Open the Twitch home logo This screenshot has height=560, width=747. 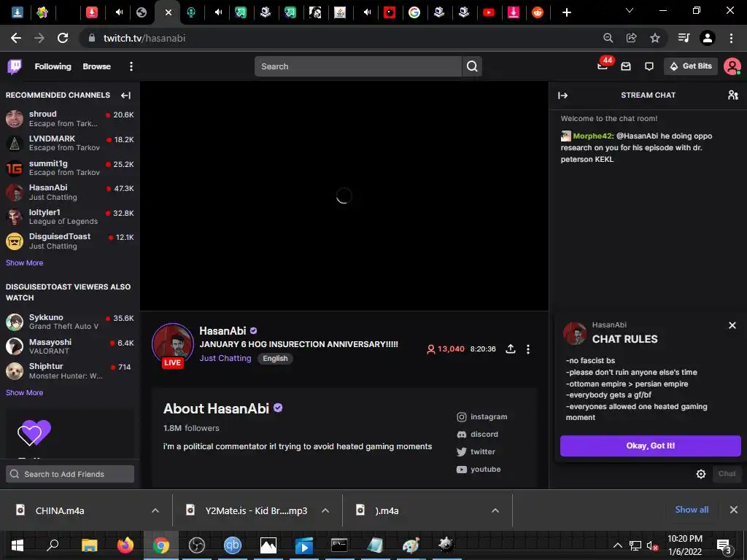[15, 66]
